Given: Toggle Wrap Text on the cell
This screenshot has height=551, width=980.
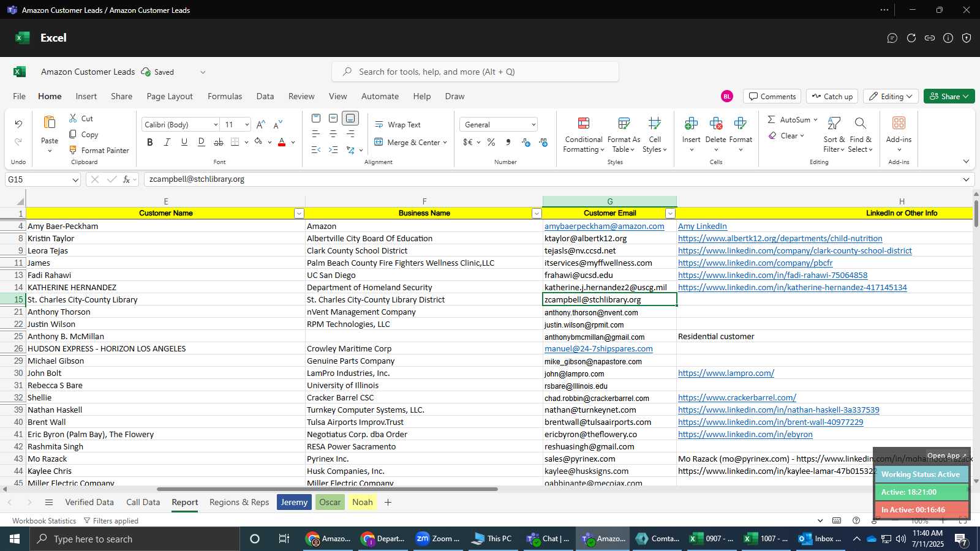Looking at the screenshot, I should (398, 124).
